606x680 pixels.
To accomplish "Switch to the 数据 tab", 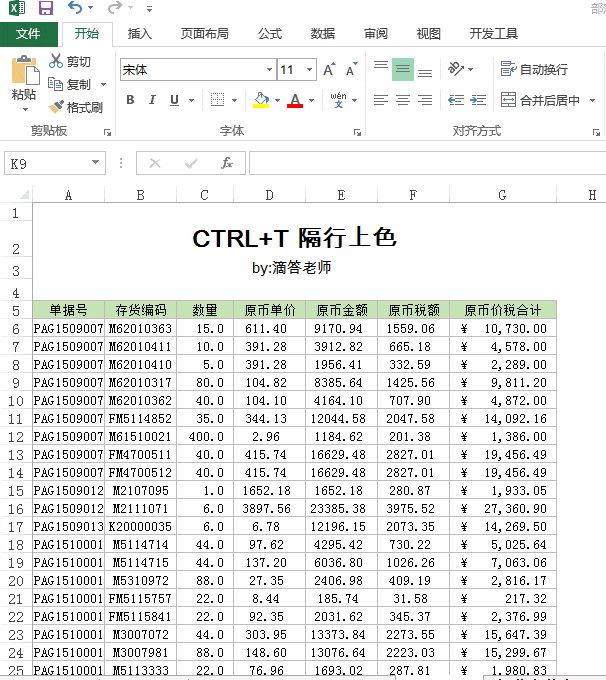I will click(x=323, y=34).
